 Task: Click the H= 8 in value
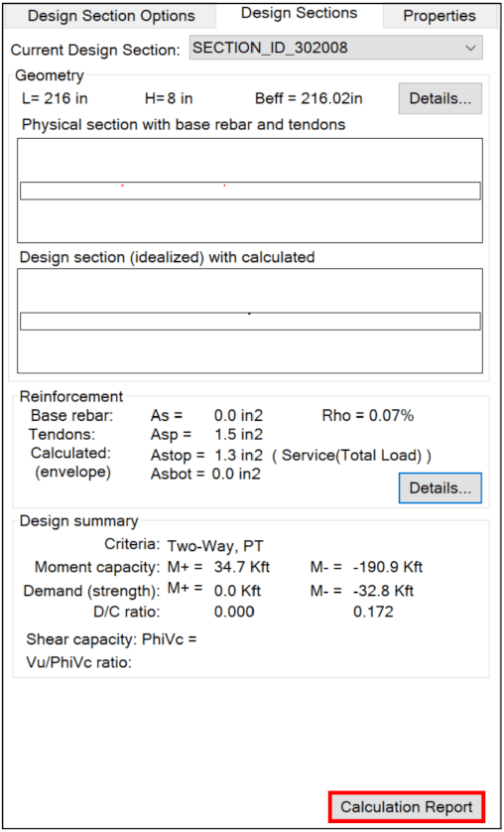coord(169,98)
